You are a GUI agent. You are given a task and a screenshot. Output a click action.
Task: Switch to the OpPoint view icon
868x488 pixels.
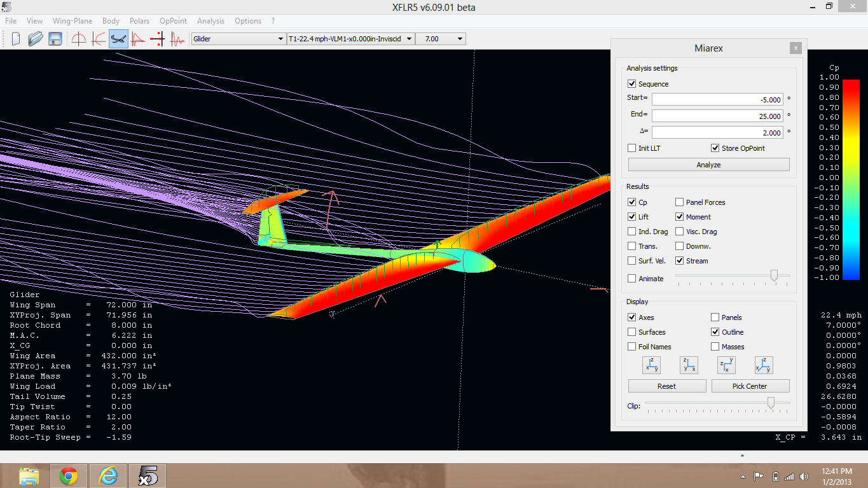(x=78, y=38)
